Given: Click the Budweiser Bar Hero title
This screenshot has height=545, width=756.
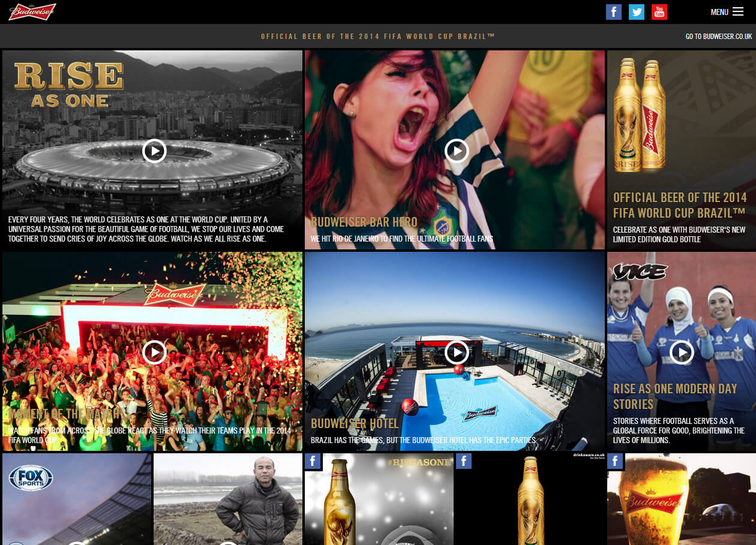Looking at the screenshot, I should point(364,222).
